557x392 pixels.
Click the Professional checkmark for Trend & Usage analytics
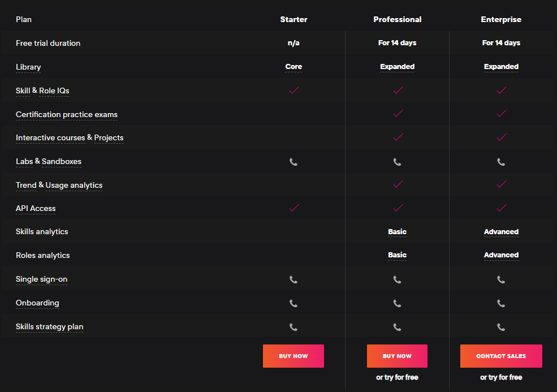[x=398, y=184]
